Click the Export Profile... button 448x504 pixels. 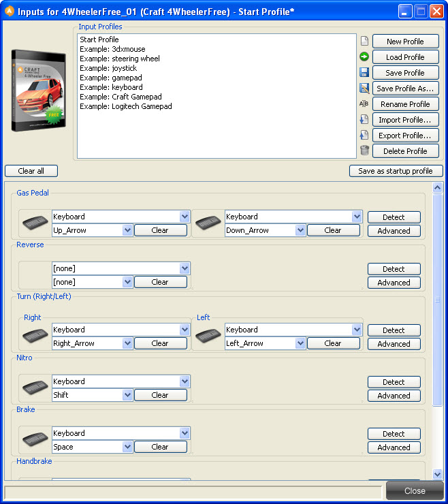click(x=406, y=136)
